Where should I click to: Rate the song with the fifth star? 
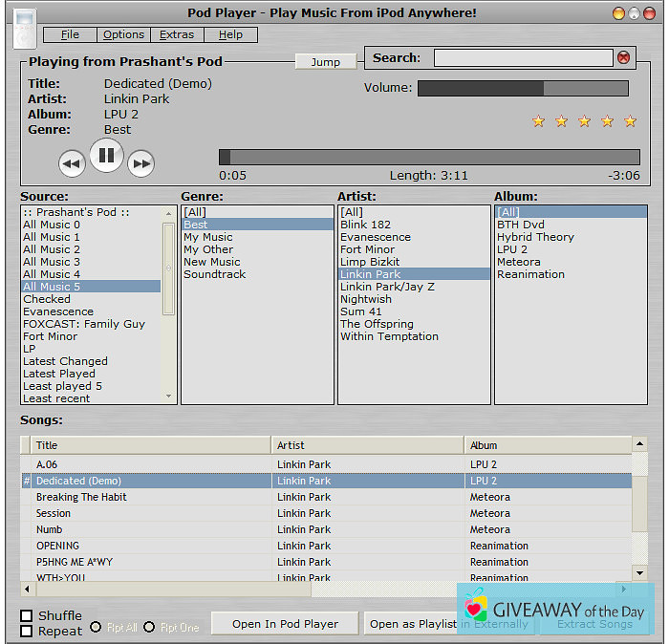[x=630, y=121]
